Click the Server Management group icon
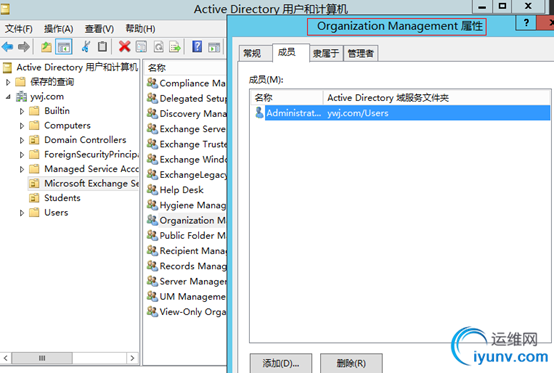Viewport: 554px width, 373px height. click(x=152, y=281)
